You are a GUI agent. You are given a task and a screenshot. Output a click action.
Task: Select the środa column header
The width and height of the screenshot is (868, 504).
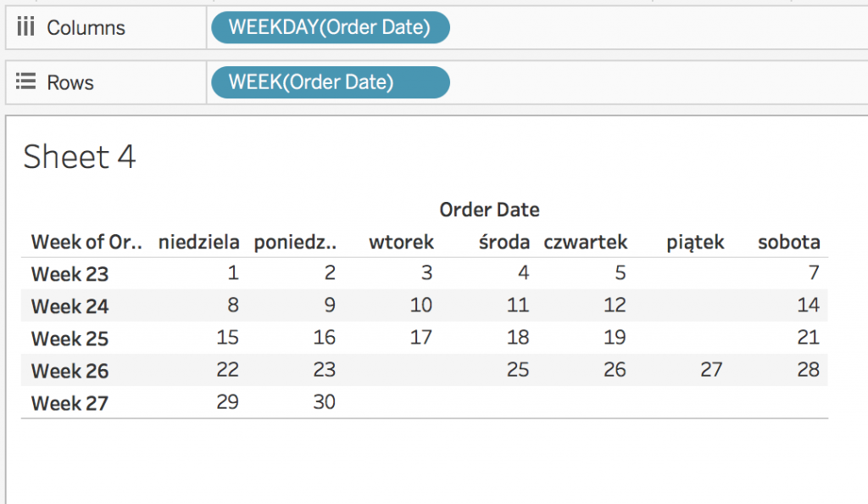(504, 242)
